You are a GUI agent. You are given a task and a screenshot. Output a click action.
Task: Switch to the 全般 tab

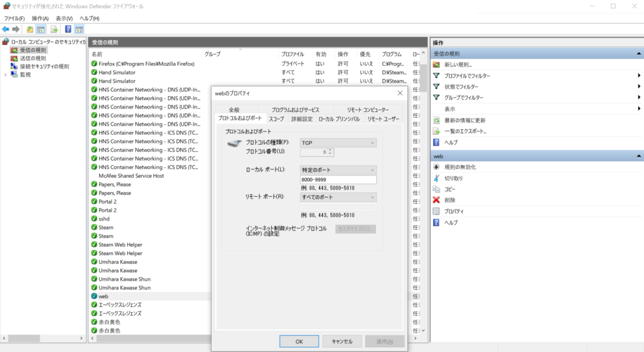click(234, 110)
